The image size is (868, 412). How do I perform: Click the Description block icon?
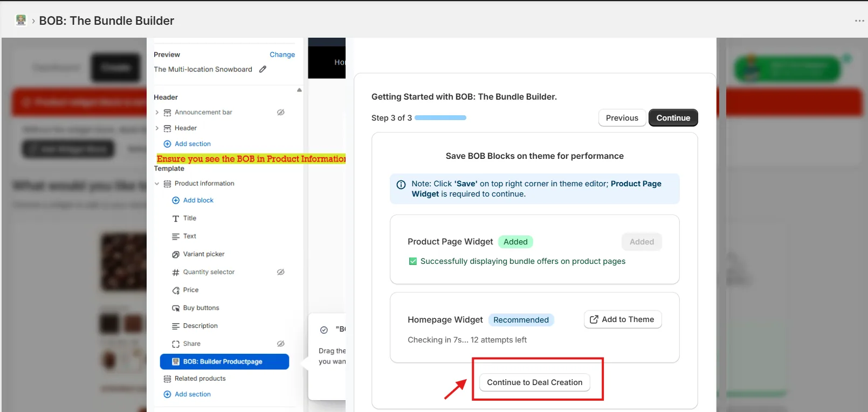(176, 326)
